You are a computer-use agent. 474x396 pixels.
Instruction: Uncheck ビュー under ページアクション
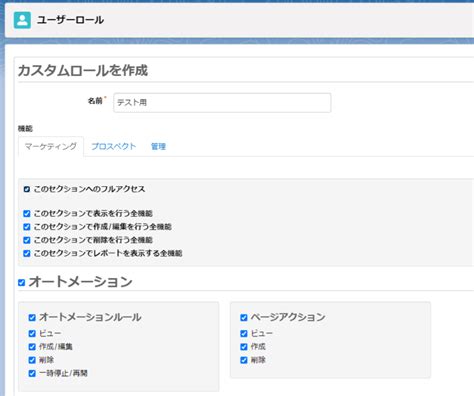click(244, 333)
